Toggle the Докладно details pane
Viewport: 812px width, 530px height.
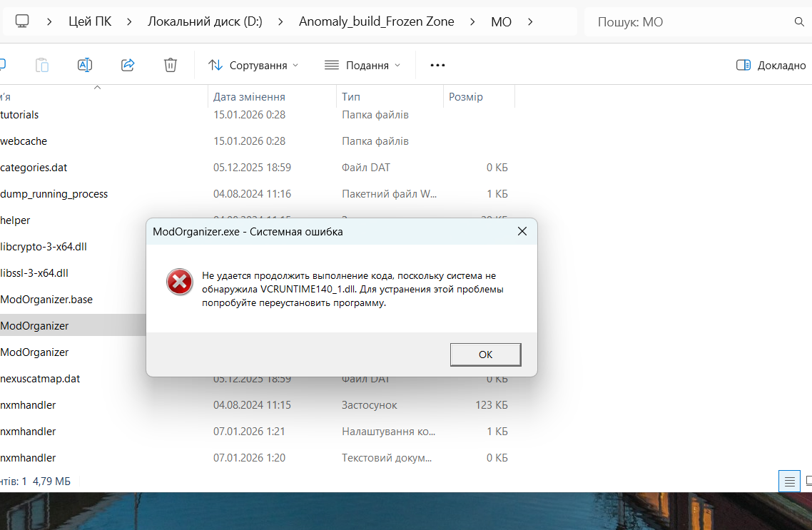771,65
